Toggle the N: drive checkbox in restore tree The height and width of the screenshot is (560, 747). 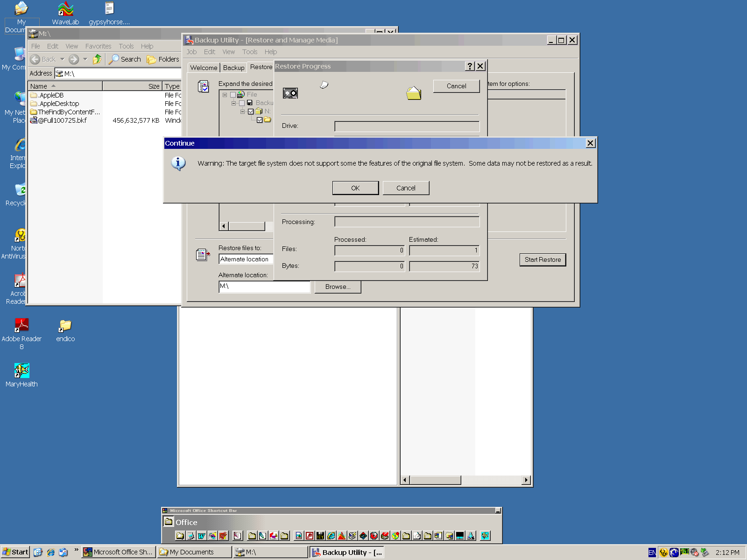tap(251, 112)
